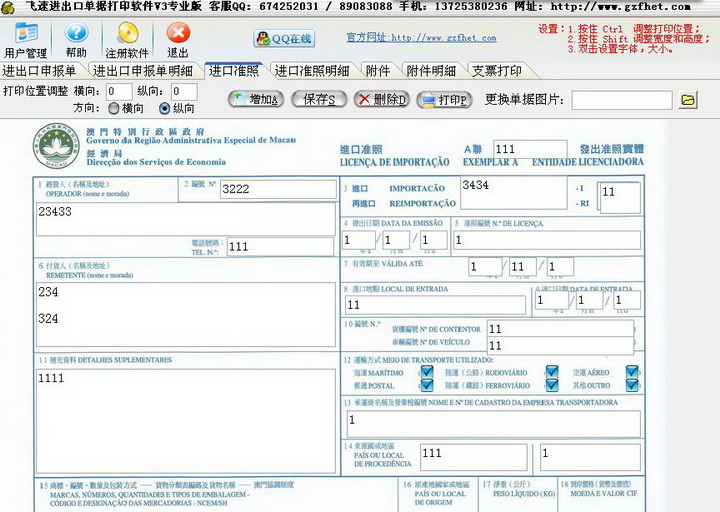Click the 横向 print offset input field
The width and height of the screenshot is (720, 512).
(119, 91)
